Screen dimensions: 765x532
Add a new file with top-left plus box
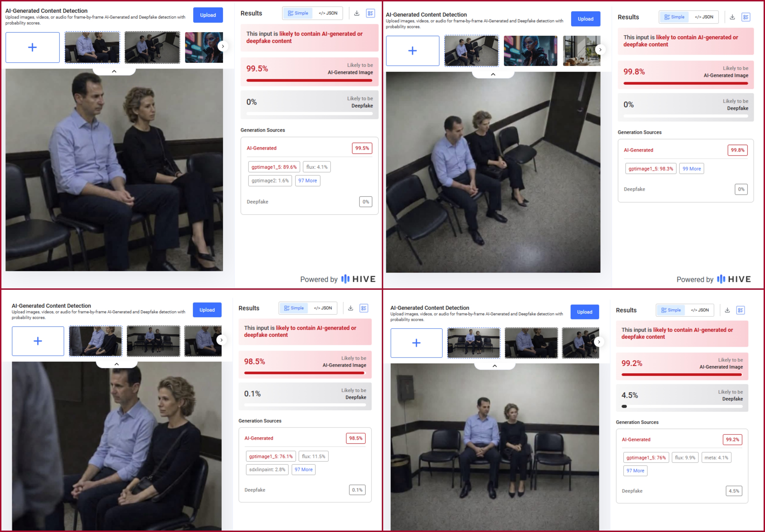32,47
